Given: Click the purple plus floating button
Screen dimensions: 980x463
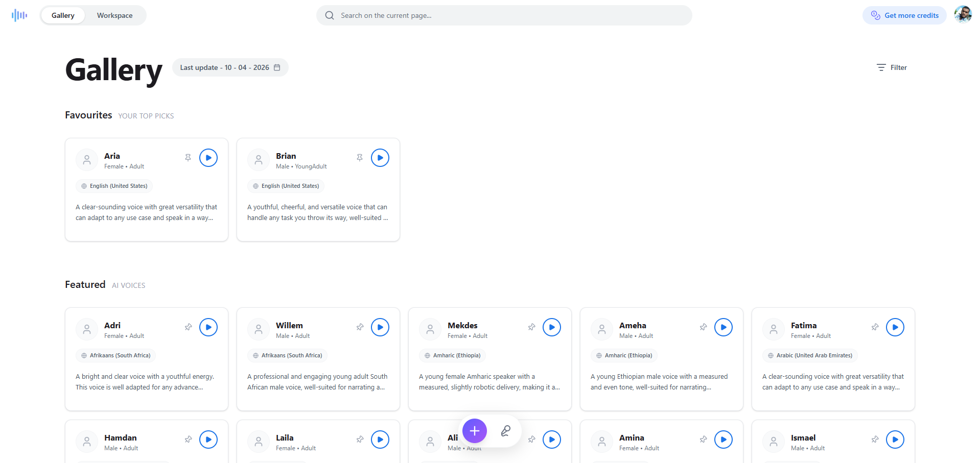Looking at the screenshot, I should pos(475,431).
